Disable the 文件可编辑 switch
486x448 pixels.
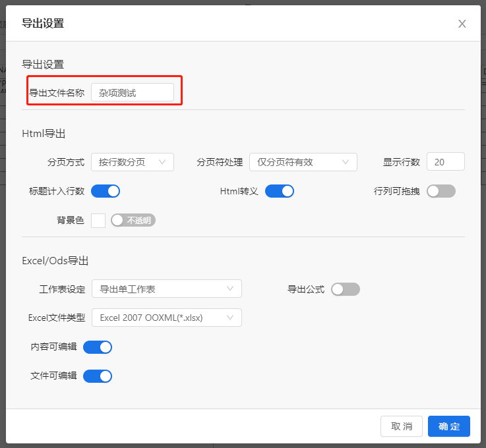98,376
